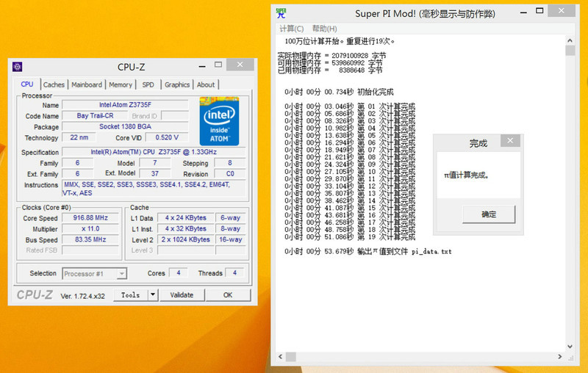Click the line with 27.105秒 第 10 次
Image resolution: width=588 pixels, height=373 pixels.
click(x=350, y=172)
